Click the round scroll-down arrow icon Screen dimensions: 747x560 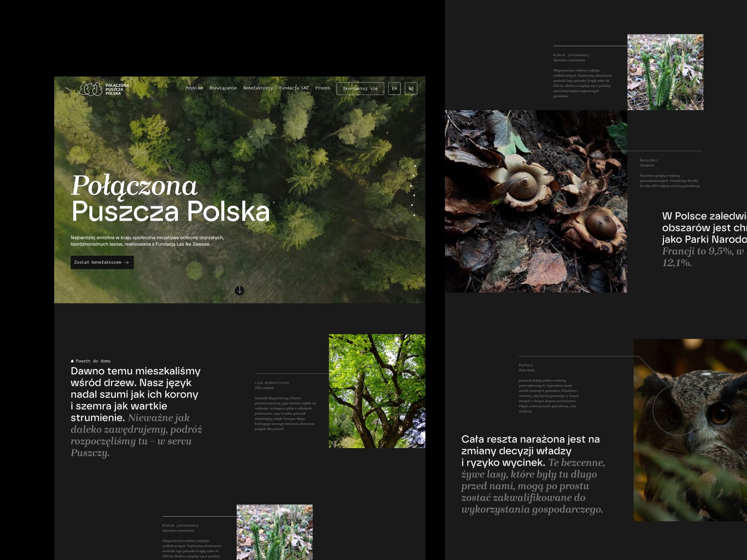(240, 290)
